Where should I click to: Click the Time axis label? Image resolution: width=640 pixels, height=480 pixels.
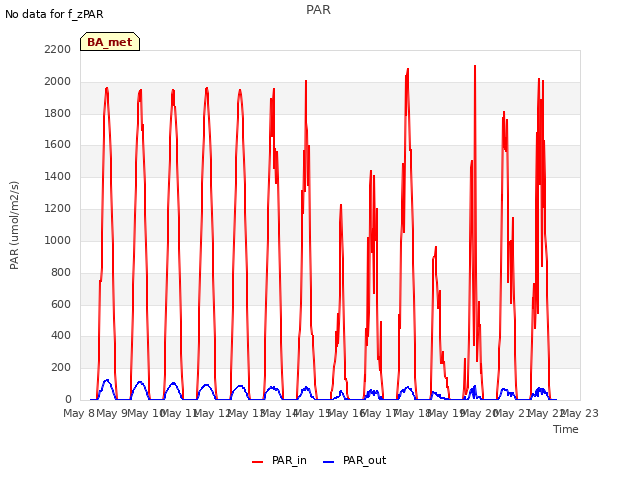pos(566,429)
